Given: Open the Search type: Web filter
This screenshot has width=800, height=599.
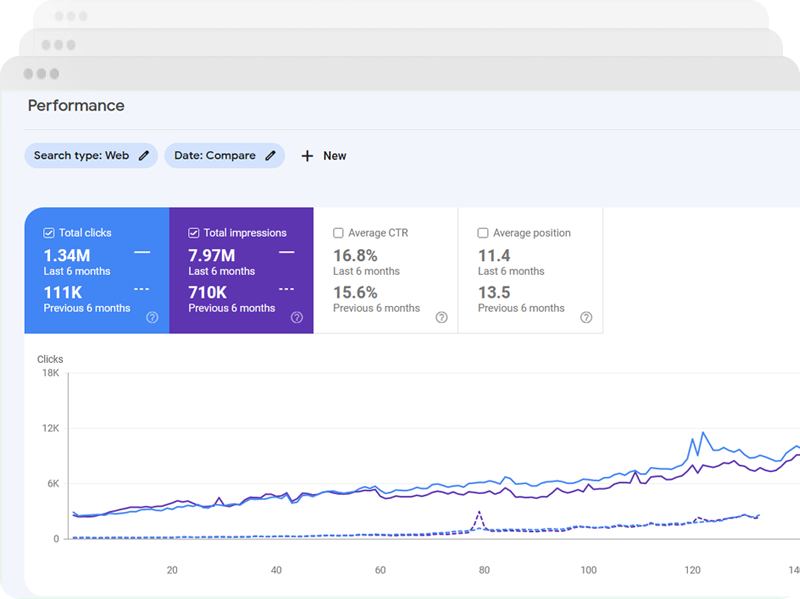Looking at the screenshot, I should [81, 156].
